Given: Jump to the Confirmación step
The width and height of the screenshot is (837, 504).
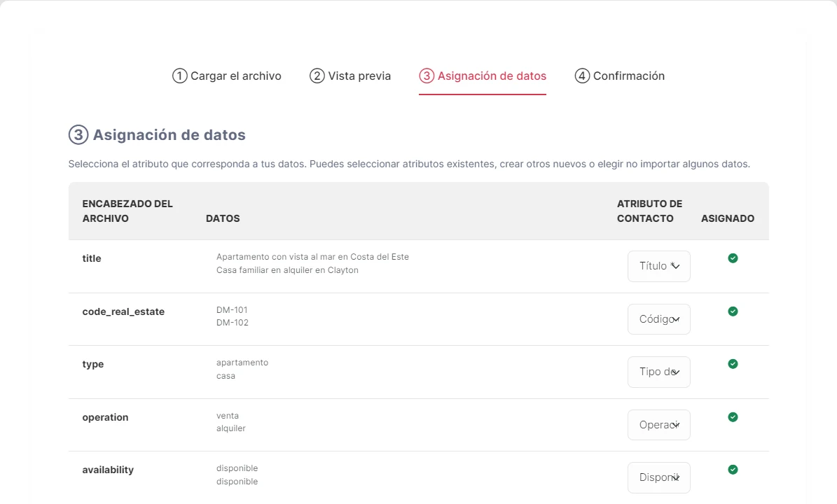Looking at the screenshot, I should [x=620, y=76].
